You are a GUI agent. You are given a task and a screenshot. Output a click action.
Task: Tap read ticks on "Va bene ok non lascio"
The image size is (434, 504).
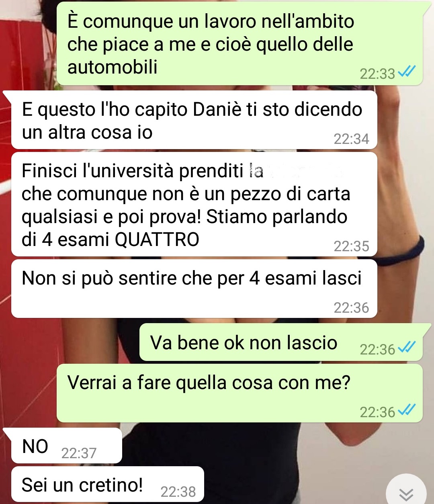click(406, 347)
